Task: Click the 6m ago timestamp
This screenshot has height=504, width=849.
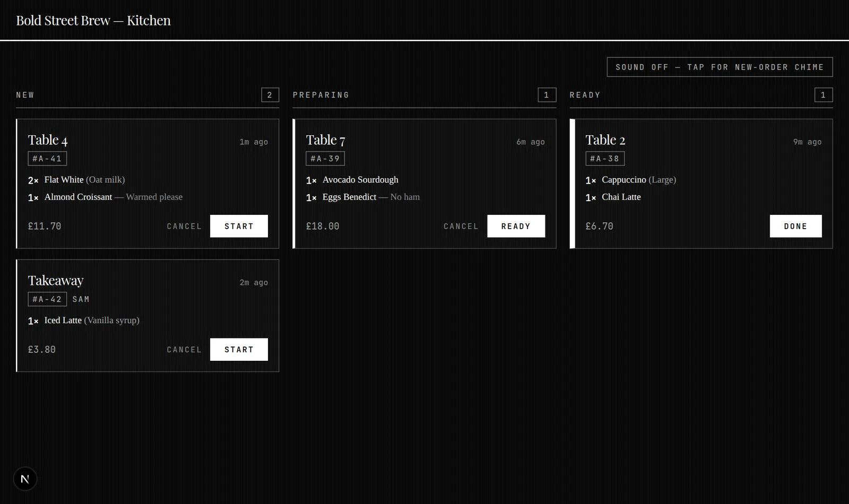Action: 531,142
